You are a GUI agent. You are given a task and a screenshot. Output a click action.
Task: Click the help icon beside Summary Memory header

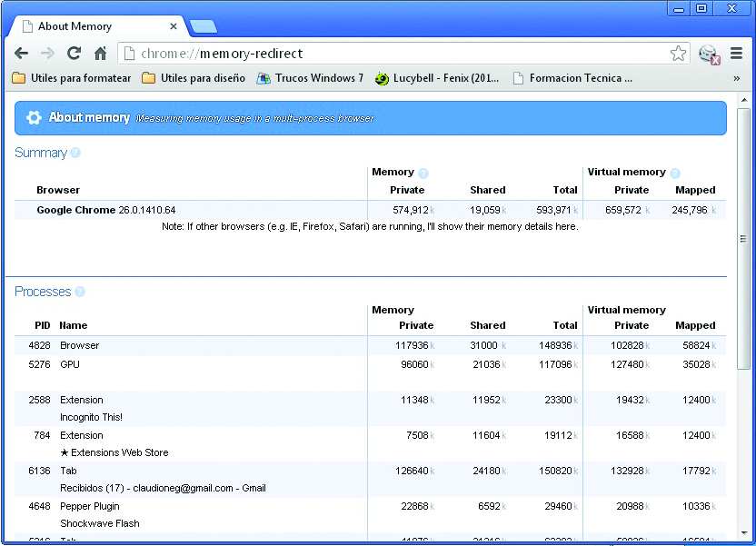[423, 173]
